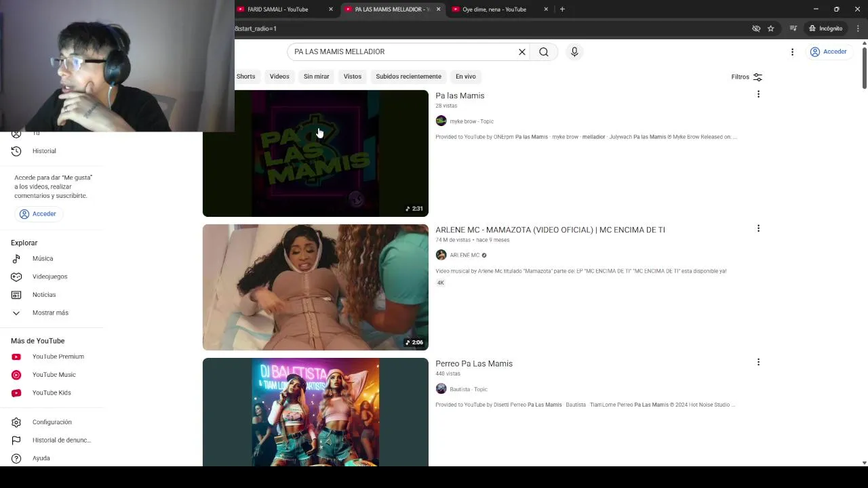Open Chrome media control icon
Image resolution: width=868 pixels, height=488 pixels.
pyautogui.click(x=793, y=28)
